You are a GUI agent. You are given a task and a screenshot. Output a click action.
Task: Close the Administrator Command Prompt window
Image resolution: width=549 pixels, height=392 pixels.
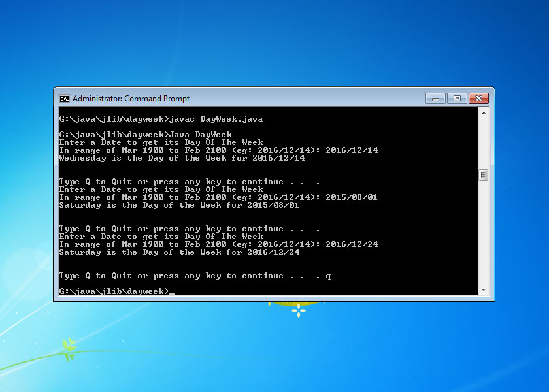[478, 99]
